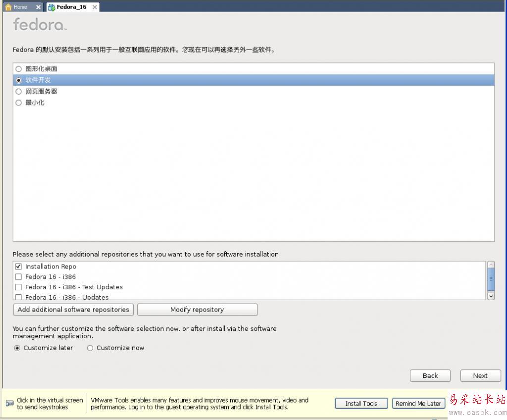Choose Customize later option
This screenshot has width=507, height=420.
17,348
